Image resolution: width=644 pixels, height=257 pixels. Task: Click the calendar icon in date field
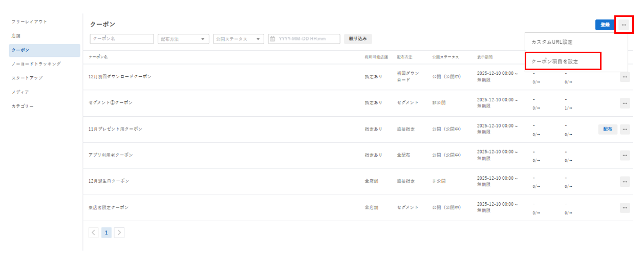click(272, 39)
